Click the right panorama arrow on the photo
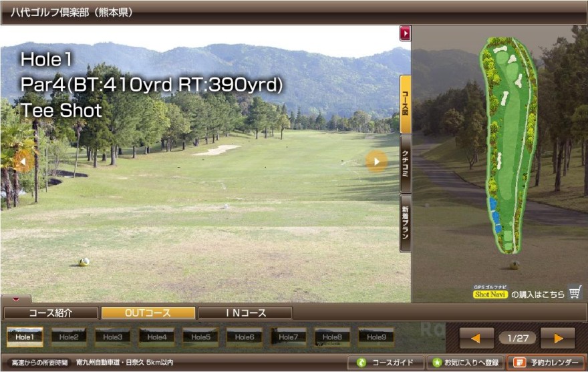The width and height of the screenshot is (588, 372). 377,161
